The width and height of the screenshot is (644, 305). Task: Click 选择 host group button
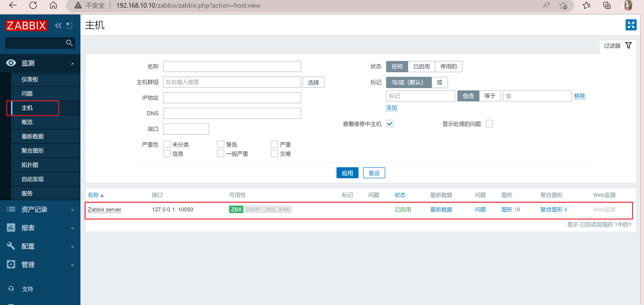(x=313, y=82)
